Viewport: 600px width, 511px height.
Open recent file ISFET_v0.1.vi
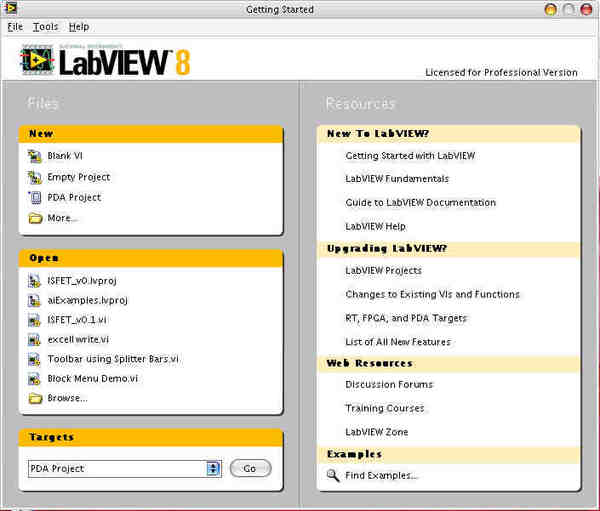(x=77, y=320)
